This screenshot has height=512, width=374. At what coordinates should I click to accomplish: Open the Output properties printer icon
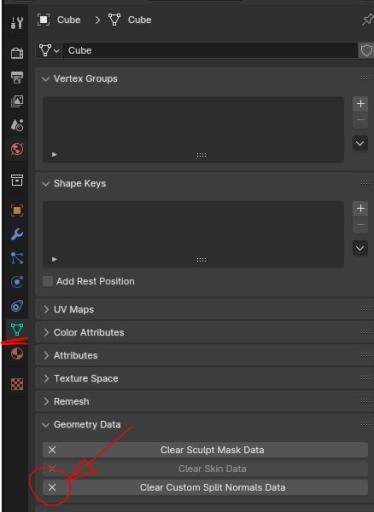tap(17, 77)
